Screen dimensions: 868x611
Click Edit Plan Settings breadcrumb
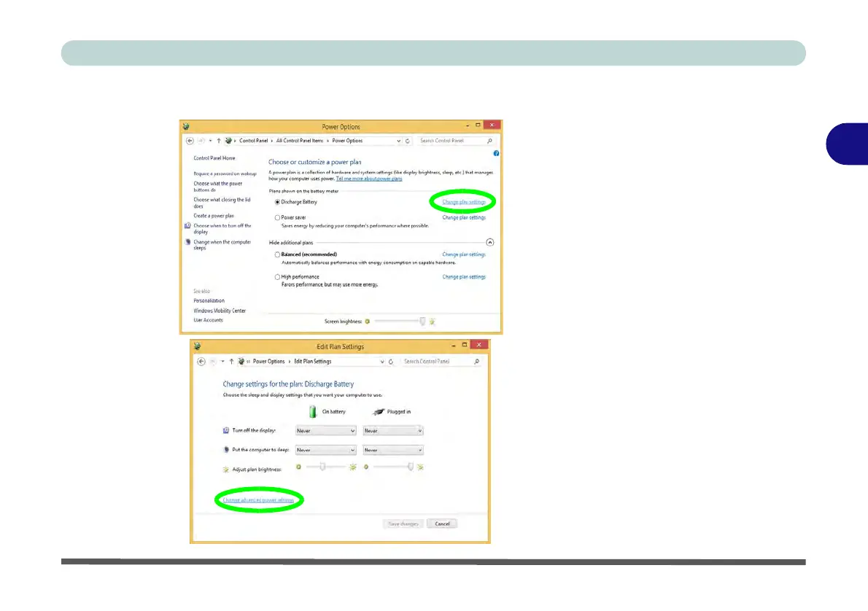(312, 362)
